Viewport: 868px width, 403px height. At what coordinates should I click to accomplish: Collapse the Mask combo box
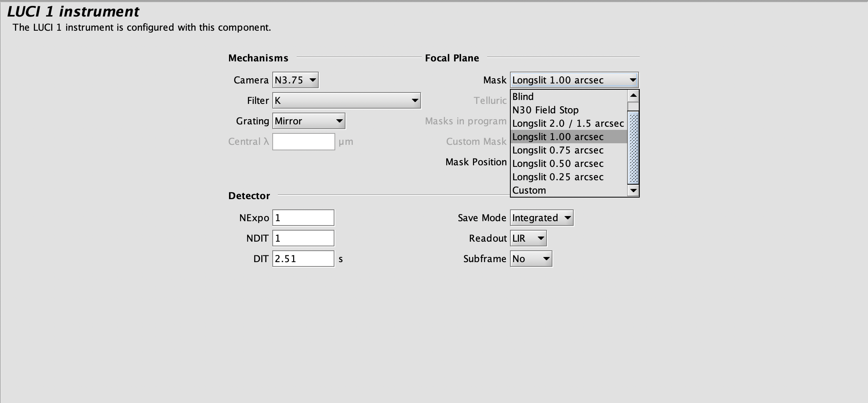click(x=574, y=80)
